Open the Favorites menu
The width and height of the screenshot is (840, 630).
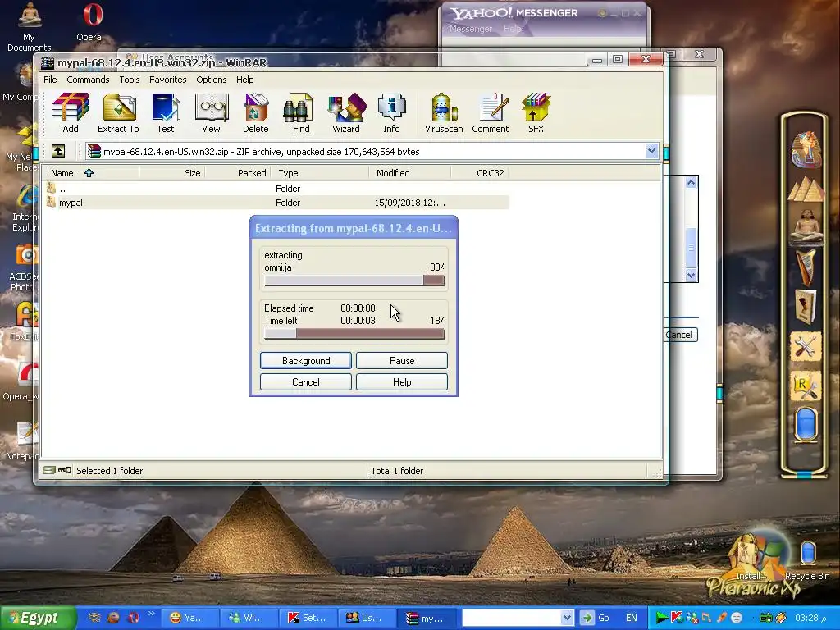pyautogui.click(x=167, y=80)
